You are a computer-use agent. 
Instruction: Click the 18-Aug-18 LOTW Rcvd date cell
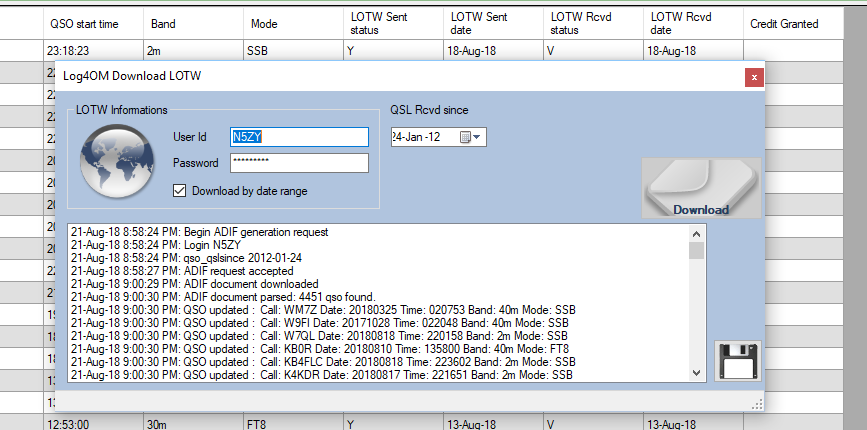tap(694, 51)
